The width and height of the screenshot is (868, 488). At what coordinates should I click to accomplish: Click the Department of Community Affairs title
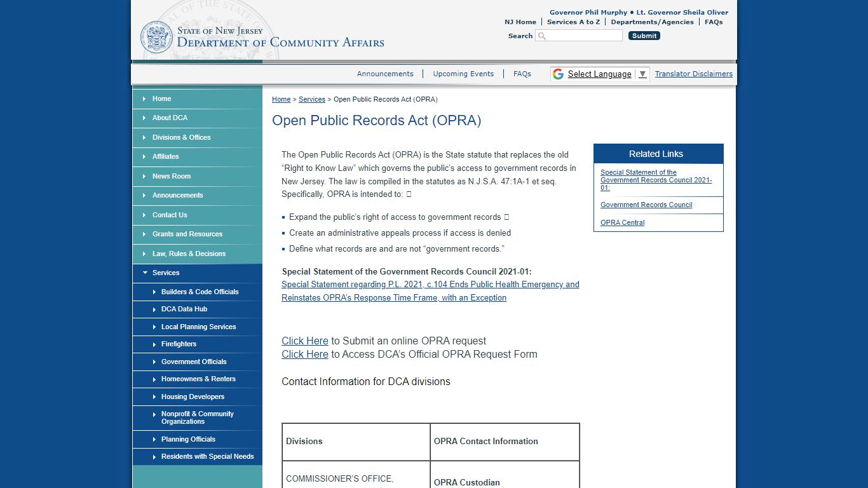tap(280, 43)
